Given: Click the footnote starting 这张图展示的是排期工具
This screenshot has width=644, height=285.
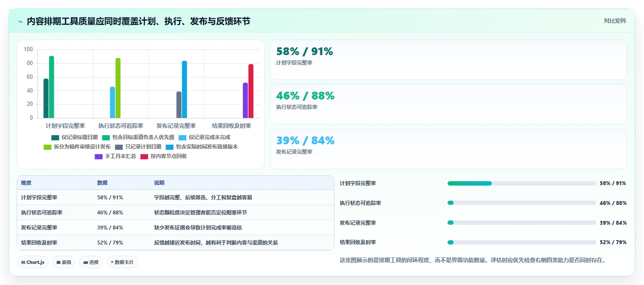Looking at the screenshot, I should point(472,260).
